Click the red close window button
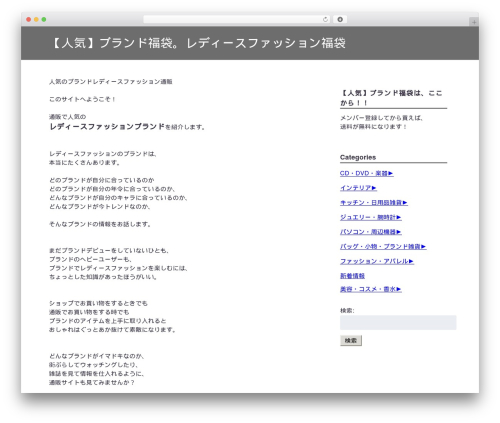The height and width of the screenshot is (423, 500). (29, 19)
